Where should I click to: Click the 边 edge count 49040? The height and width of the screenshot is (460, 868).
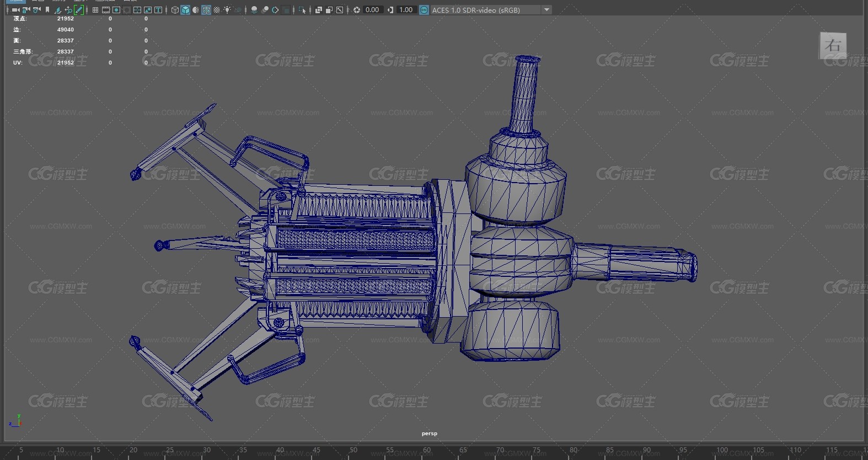[65, 29]
